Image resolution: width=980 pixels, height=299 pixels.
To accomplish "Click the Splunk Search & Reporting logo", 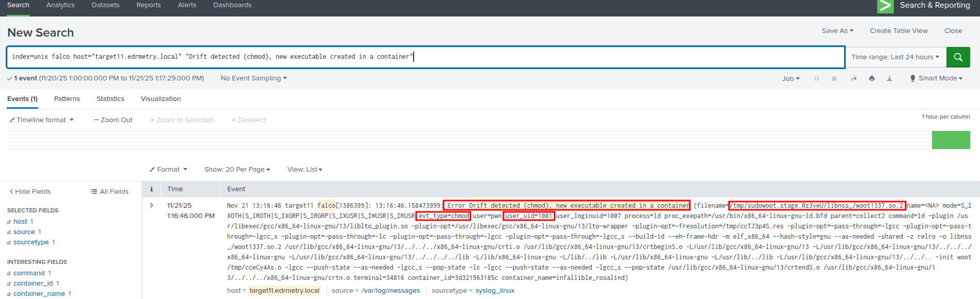I will 885,6.
